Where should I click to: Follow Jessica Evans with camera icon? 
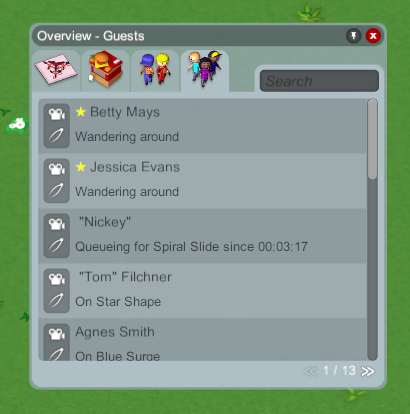(57, 169)
